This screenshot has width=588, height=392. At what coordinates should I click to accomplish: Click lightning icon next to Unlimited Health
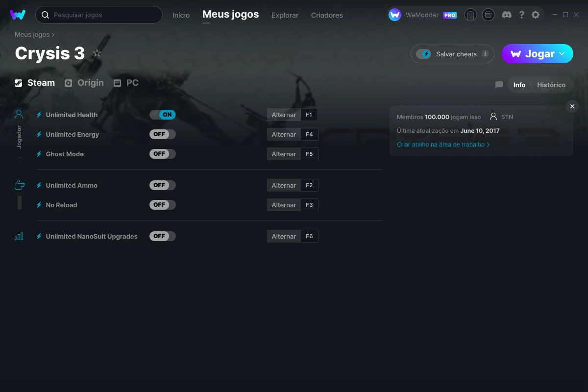pos(39,115)
